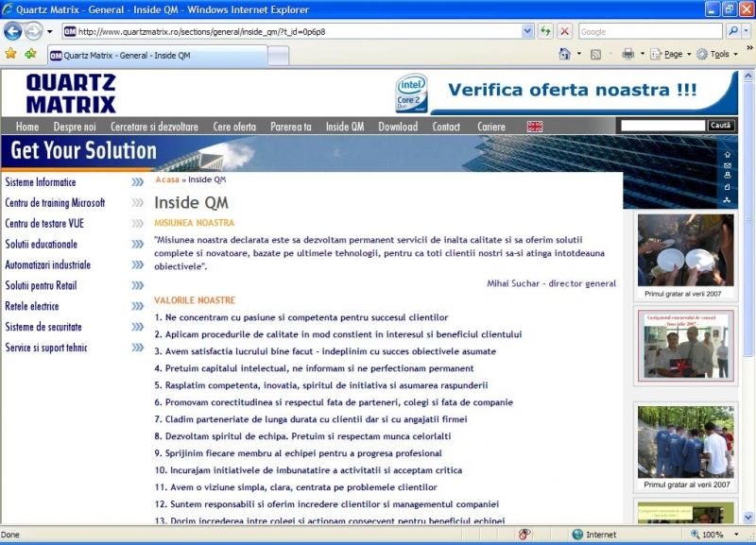Open the Tools menu in toolbar
The height and width of the screenshot is (545, 756).
[718, 54]
